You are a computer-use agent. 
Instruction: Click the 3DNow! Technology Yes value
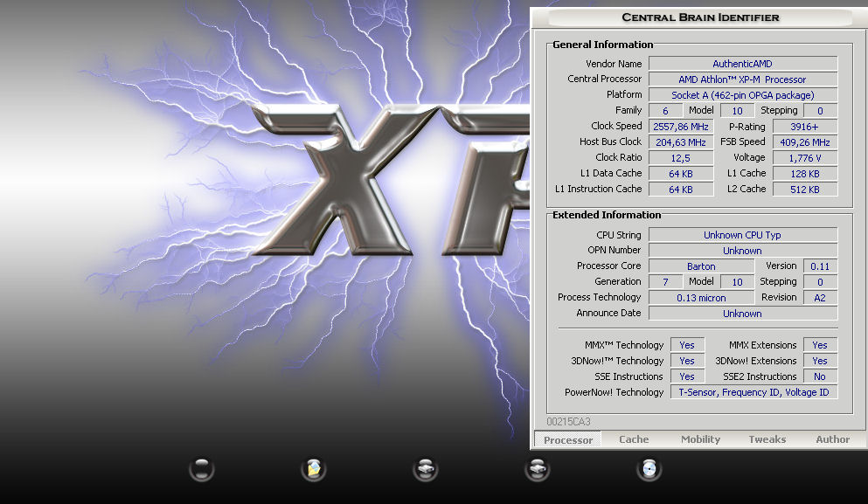687,361
